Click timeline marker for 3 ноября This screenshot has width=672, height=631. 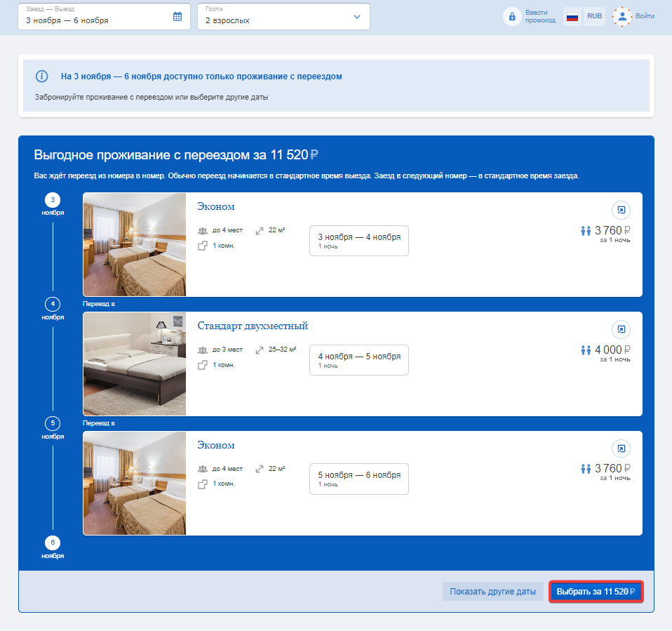53,200
